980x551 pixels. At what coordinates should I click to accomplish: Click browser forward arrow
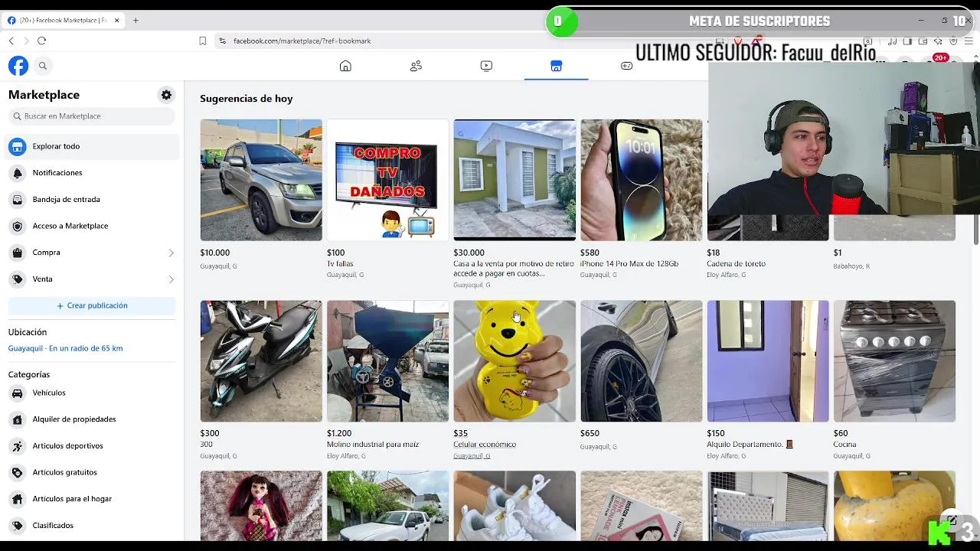26,41
